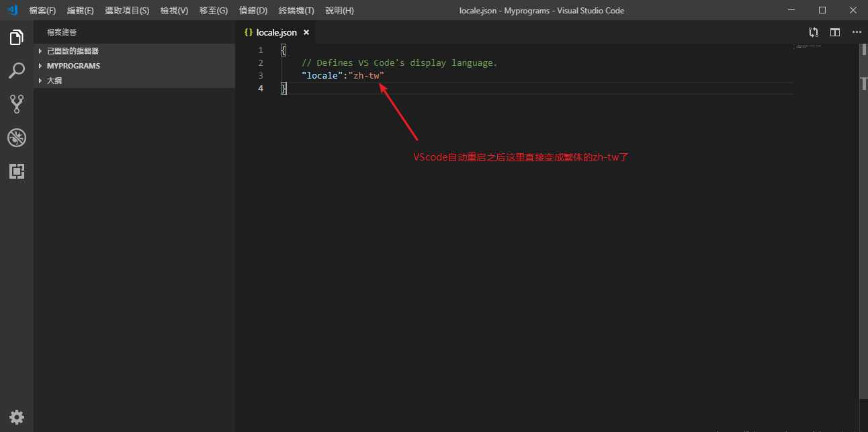Expand the 已開啟的編輯器 section
The image size is (868, 432).
pos(134,51)
